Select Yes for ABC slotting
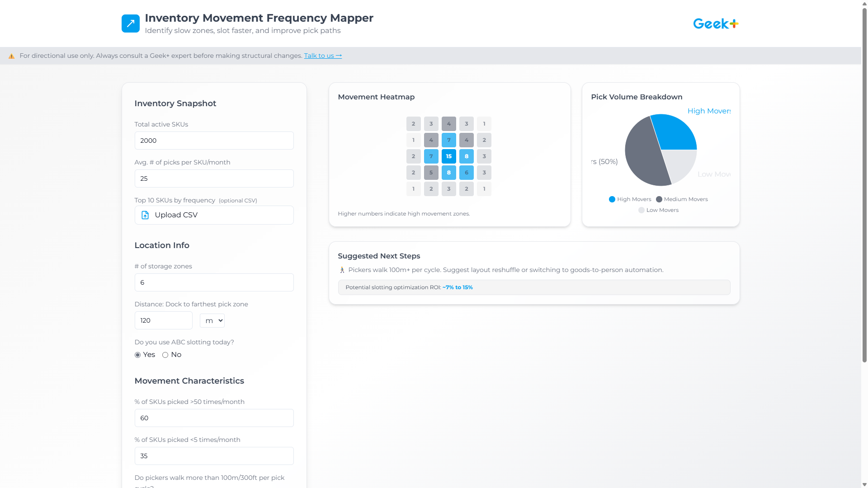The height and width of the screenshot is (488, 868). [137, 355]
